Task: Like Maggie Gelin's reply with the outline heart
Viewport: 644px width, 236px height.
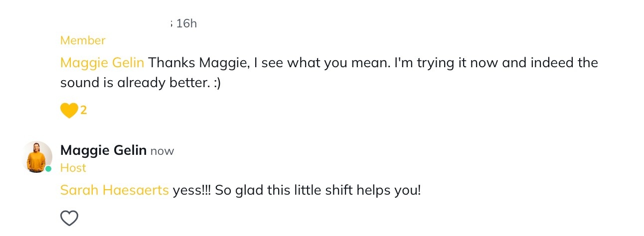Action: pyautogui.click(x=69, y=218)
